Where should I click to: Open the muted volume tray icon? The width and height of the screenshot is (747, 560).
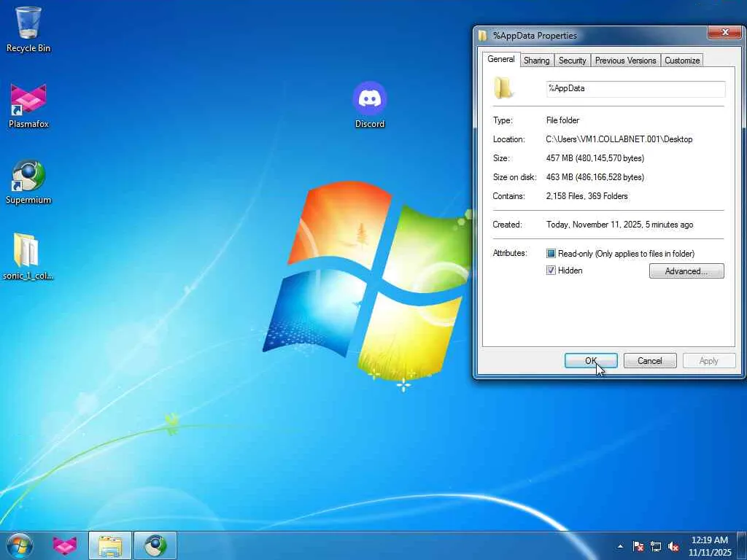point(673,546)
